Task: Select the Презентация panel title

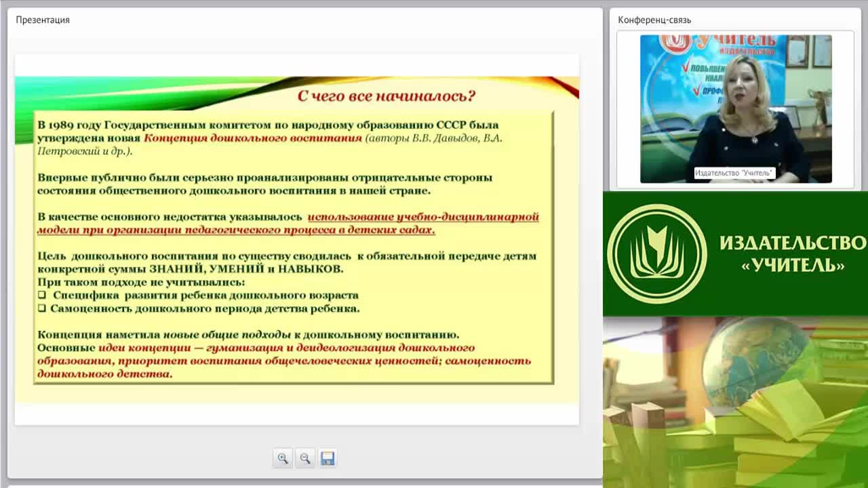Action: 43,20
